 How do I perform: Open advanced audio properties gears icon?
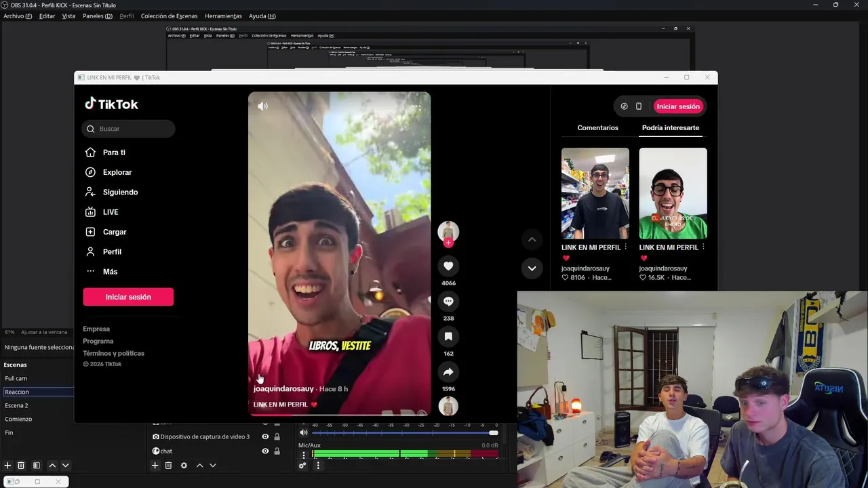click(x=303, y=466)
